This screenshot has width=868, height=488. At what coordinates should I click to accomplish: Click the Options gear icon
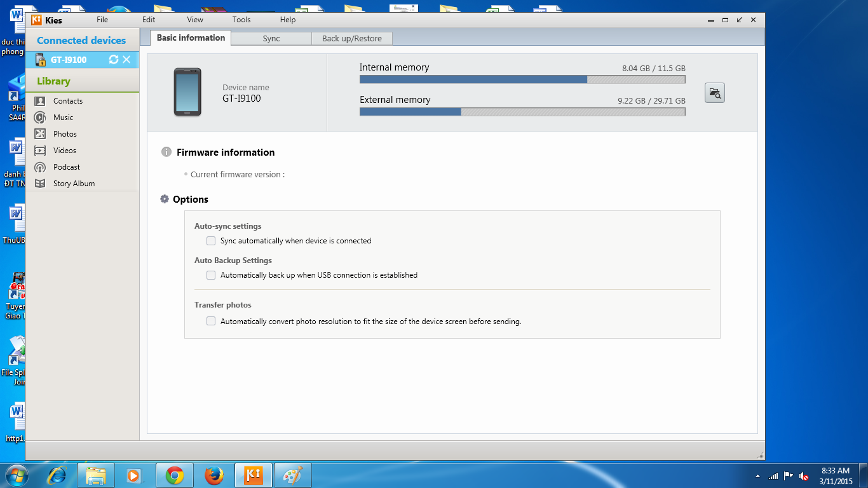click(x=165, y=199)
